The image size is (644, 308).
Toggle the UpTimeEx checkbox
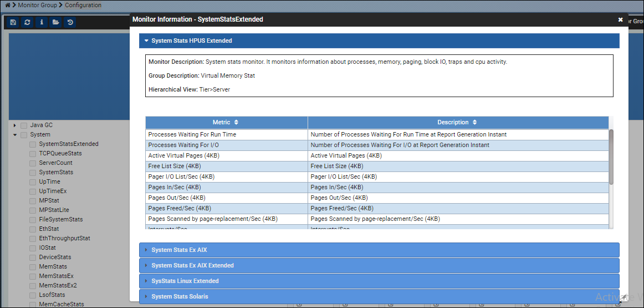[x=33, y=191]
